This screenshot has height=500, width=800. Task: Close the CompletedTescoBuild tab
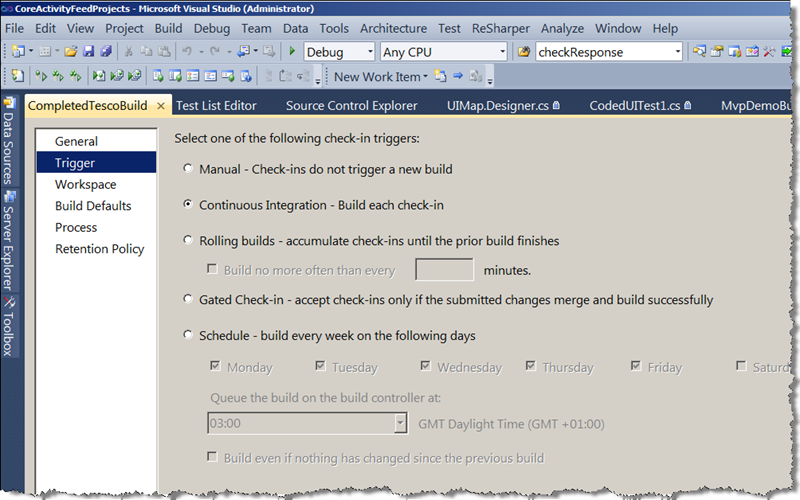[x=161, y=106]
